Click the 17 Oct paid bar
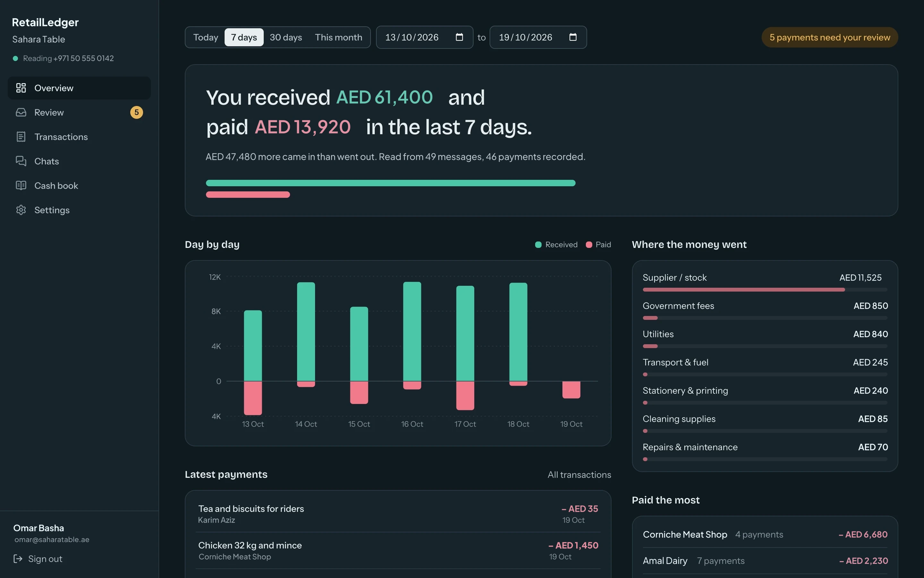The height and width of the screenshot is (578, 924). coord(465,396)
